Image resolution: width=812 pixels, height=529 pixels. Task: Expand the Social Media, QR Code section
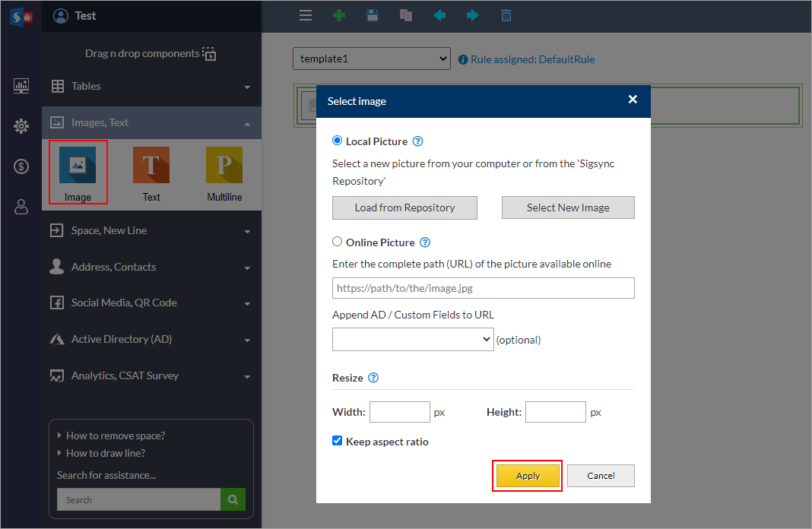(151, 303)
